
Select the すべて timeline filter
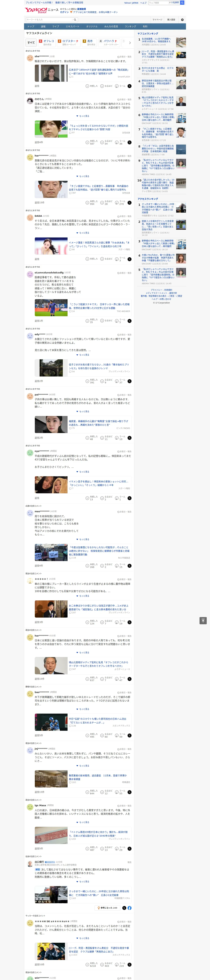click(x=31, y=43)
